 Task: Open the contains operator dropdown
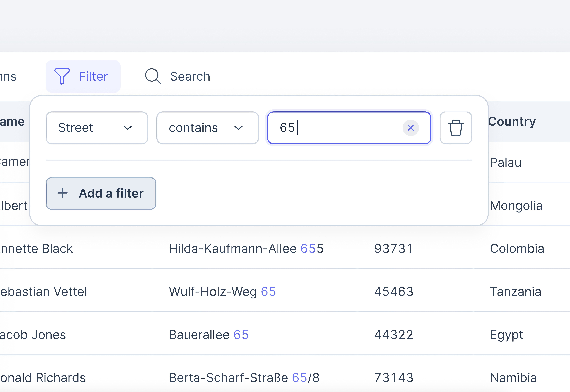coord(207,128)
